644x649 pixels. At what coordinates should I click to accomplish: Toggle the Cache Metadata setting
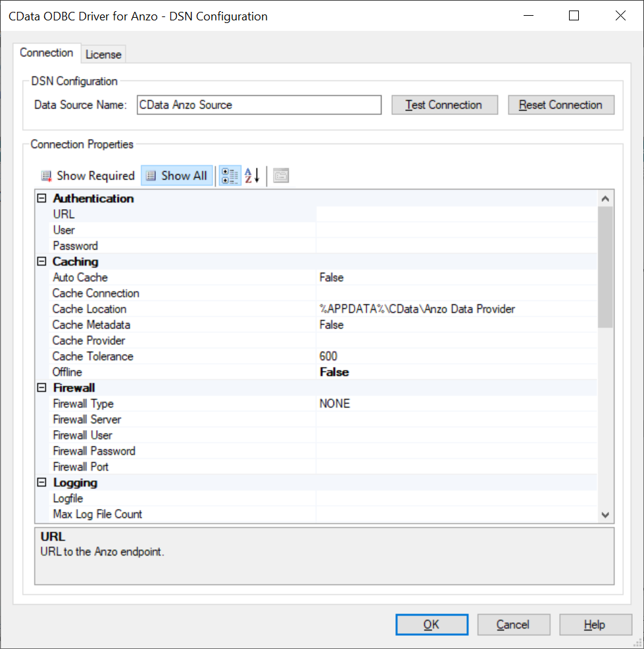pyautogui.click(x=395, y=324)
